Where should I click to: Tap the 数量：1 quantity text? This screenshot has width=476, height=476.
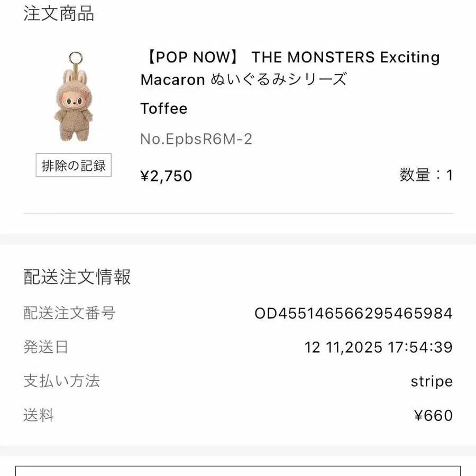pos(426,175)
